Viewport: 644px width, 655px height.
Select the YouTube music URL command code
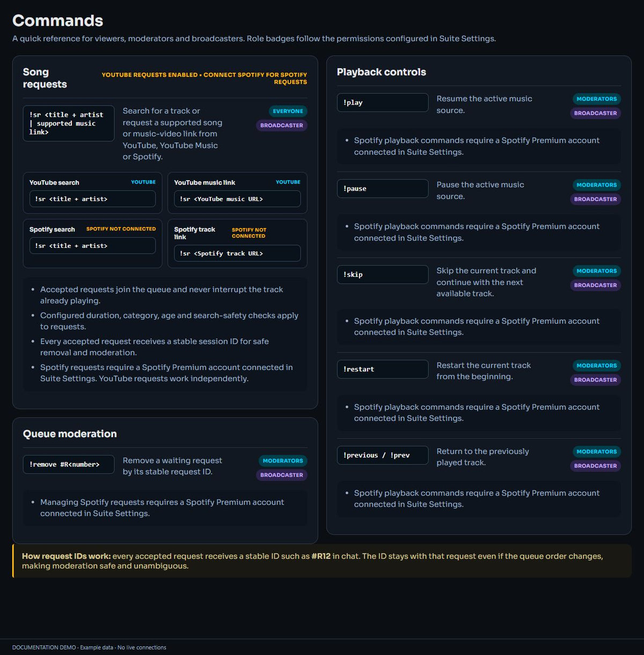[237, 199]
